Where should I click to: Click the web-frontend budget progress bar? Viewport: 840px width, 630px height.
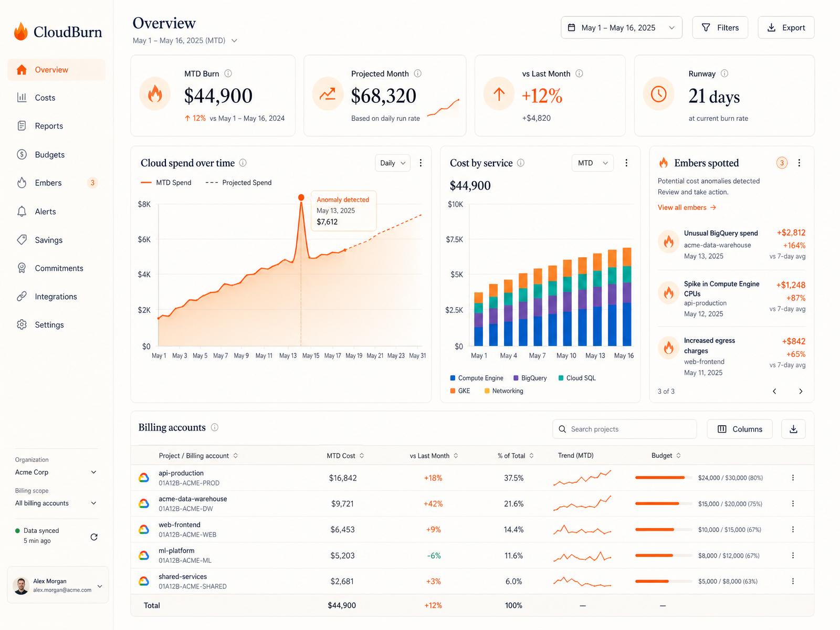tap(664, 530)
